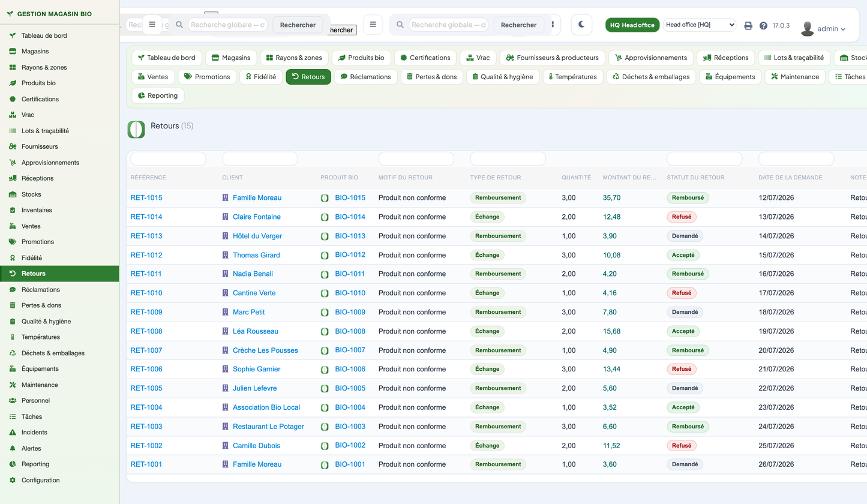Open product link BIO-1004

350,407
